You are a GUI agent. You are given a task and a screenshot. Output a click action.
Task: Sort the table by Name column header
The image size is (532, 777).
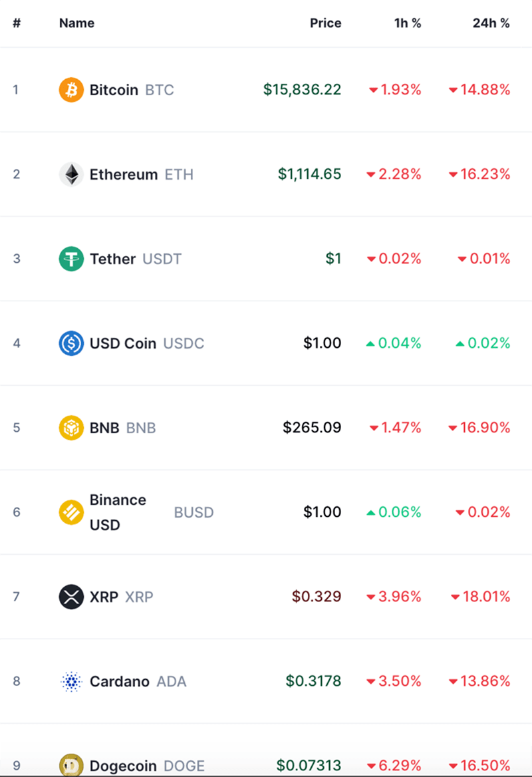(x=76, y=23)
